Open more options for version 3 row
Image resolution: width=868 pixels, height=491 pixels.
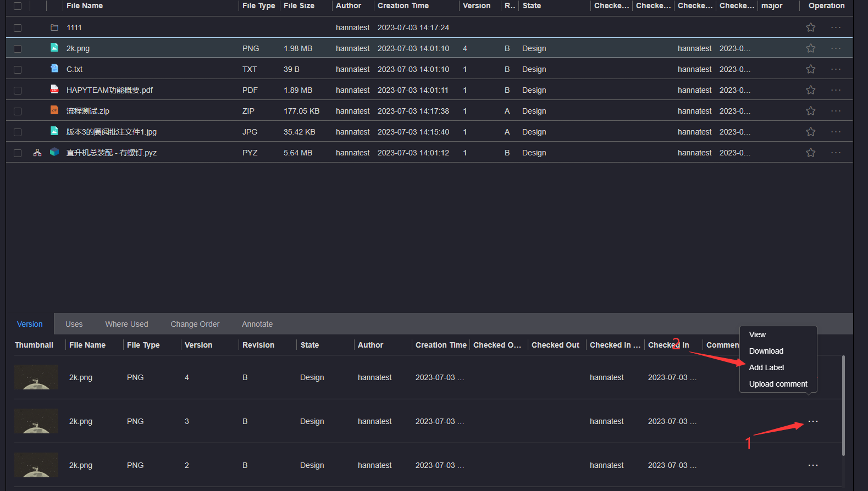tap(813, 421)
